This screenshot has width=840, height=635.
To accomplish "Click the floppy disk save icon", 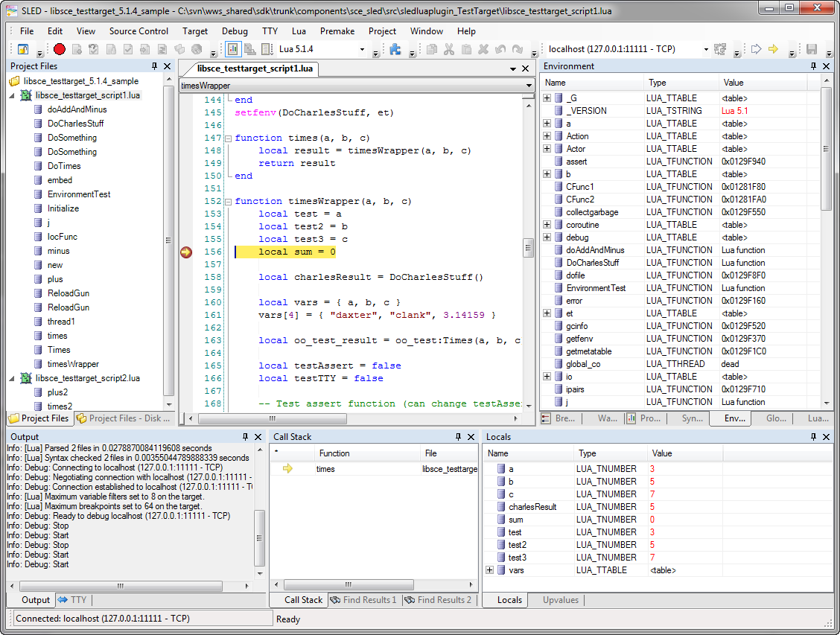I will tap(811, 50).
